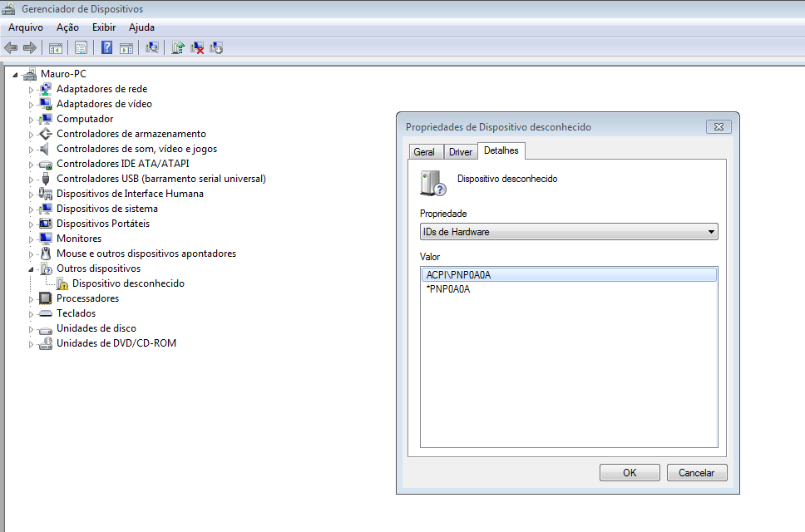Select Unidades de disco label

click(96, 328)
